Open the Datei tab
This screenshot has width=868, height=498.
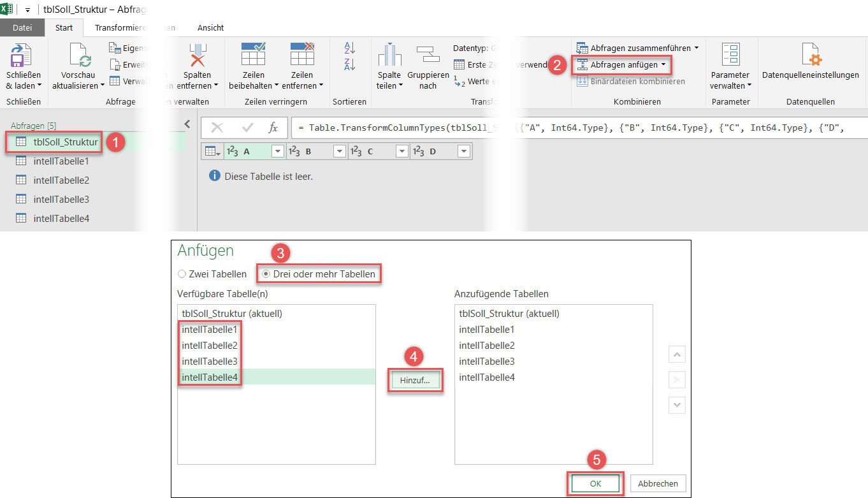22,27
